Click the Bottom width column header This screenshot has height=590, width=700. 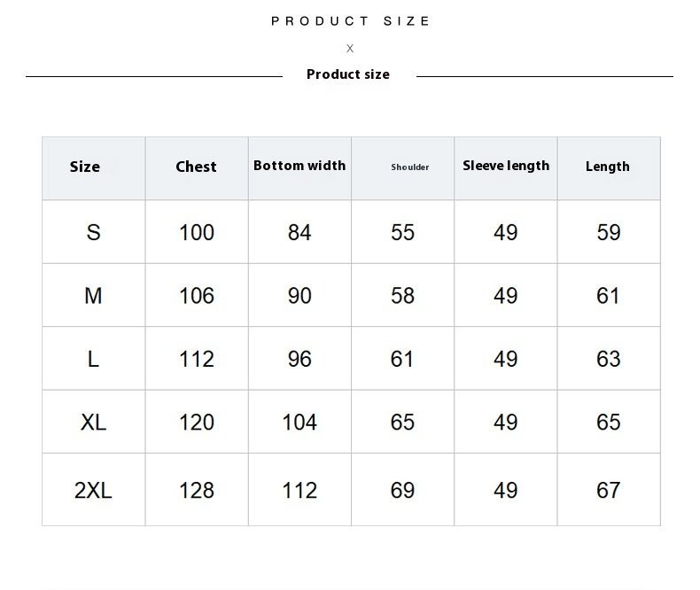click(299, 166)
